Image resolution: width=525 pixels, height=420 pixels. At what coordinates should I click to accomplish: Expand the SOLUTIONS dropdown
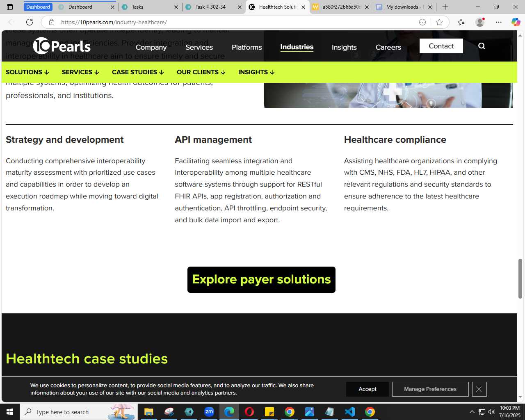click(x=27, y=72)
